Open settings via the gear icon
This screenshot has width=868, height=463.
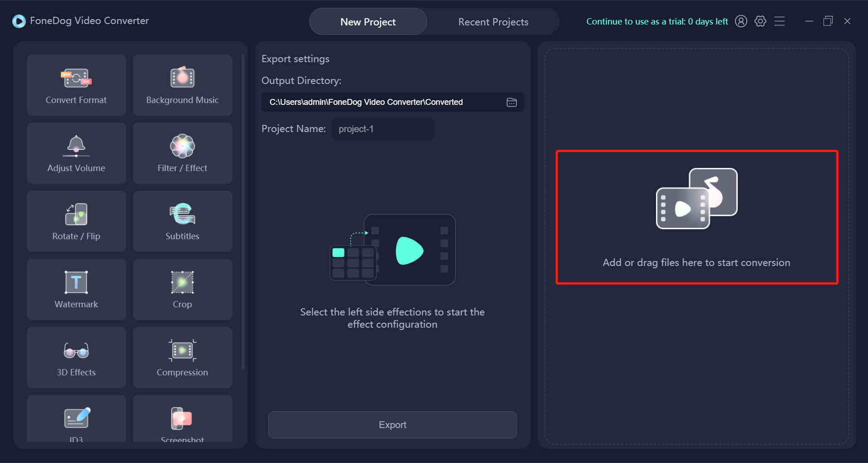(x=760, y=21)
